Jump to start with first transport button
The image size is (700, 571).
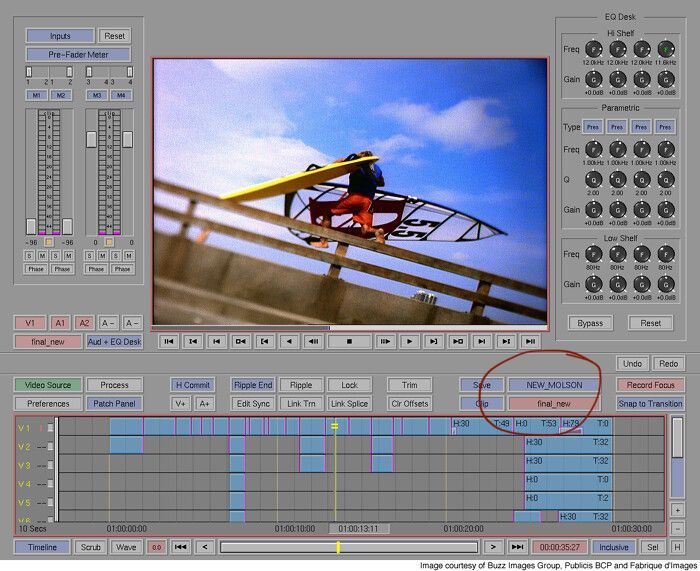(x=169, y=342)
